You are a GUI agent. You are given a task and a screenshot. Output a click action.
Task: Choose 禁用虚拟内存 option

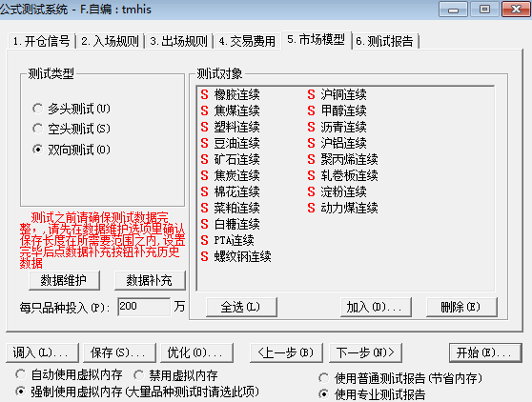point(175,375)
